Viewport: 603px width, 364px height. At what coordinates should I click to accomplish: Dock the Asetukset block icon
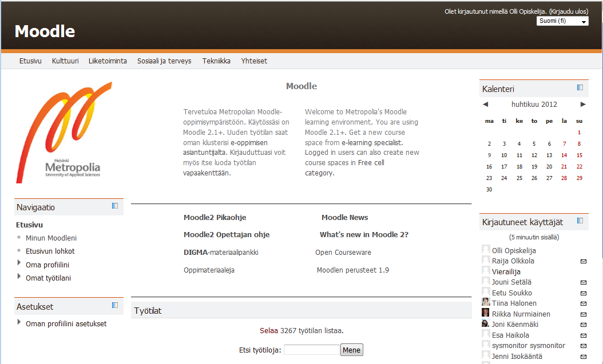(114, 305)
